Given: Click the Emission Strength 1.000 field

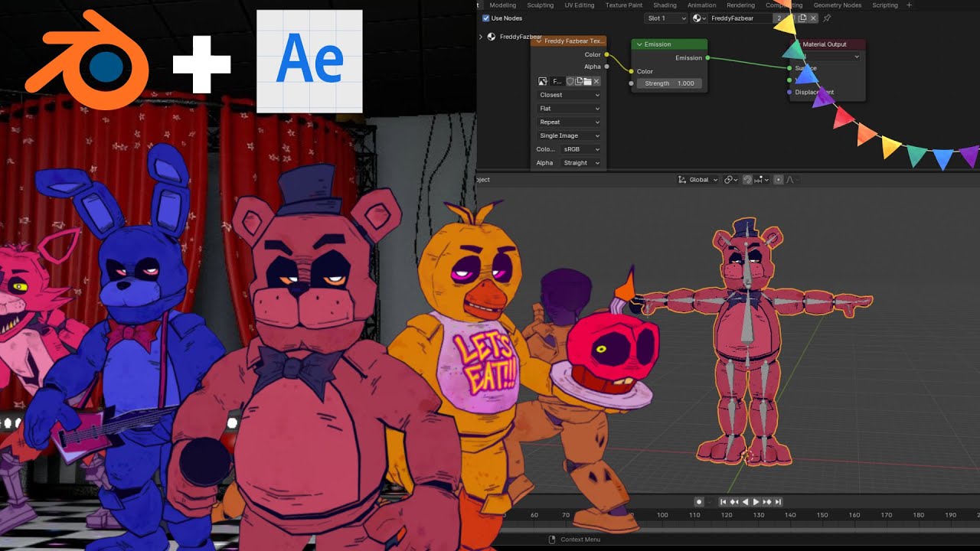Looking at the screenshot, I should pos(668,83).
